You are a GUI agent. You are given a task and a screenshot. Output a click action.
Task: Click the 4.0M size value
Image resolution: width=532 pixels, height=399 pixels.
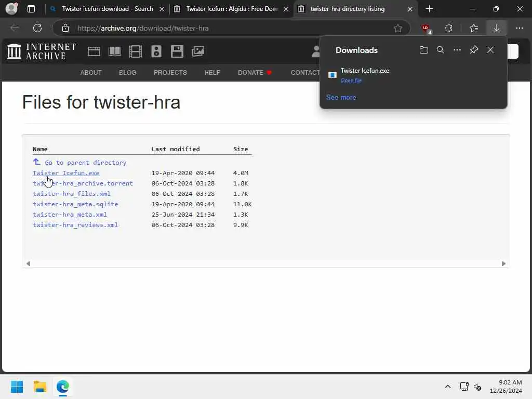click(x=240, y=173)
